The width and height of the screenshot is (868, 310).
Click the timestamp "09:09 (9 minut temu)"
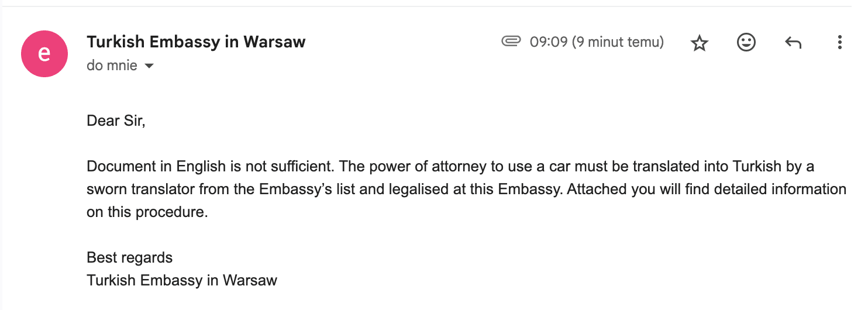597,42
